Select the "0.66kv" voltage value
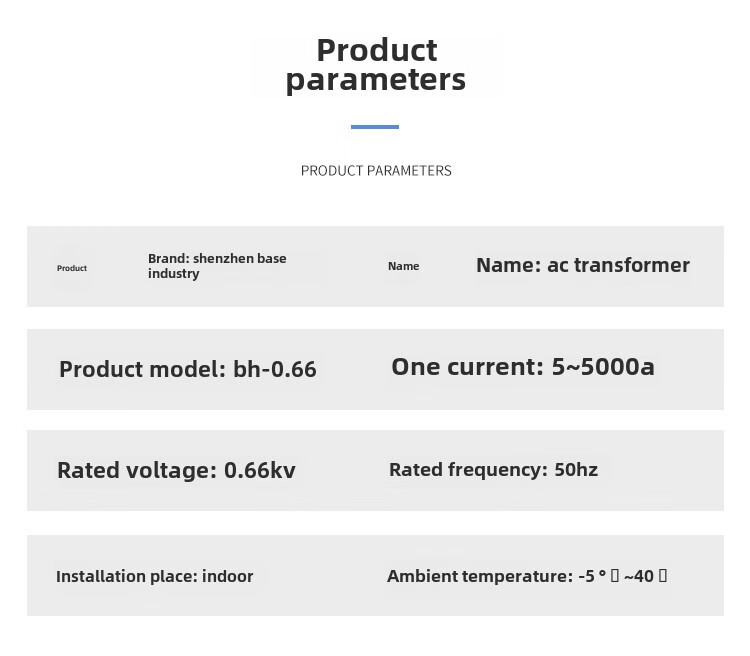Image resolution: width=750 pixels, height=656 pixels. coord(260,470)
